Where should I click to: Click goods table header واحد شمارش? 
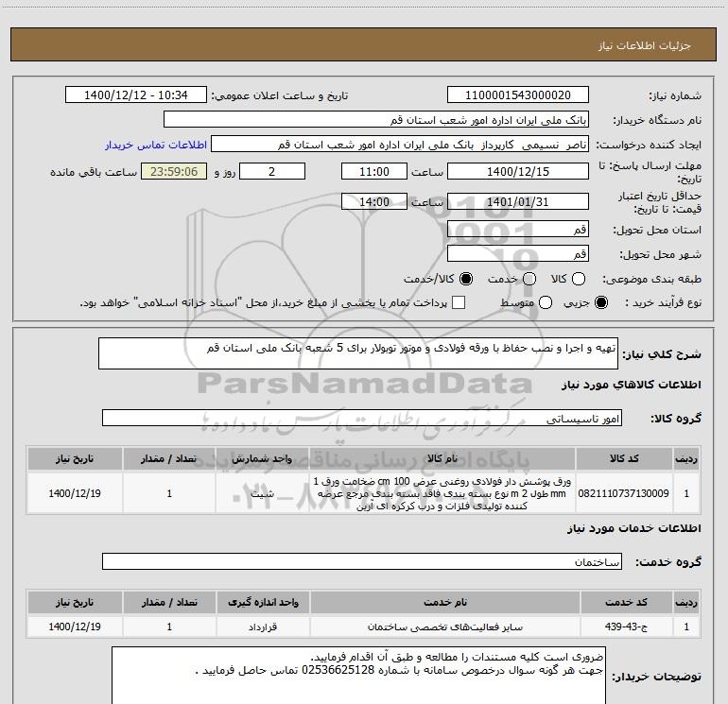[x=262, y=458]
